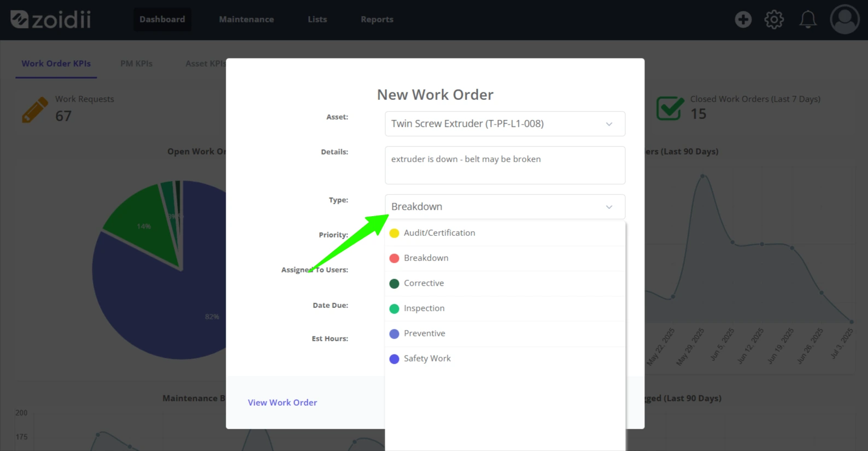
Task: Select Safety Work type option
Action: pyautogui.click(x=505, y=359)
